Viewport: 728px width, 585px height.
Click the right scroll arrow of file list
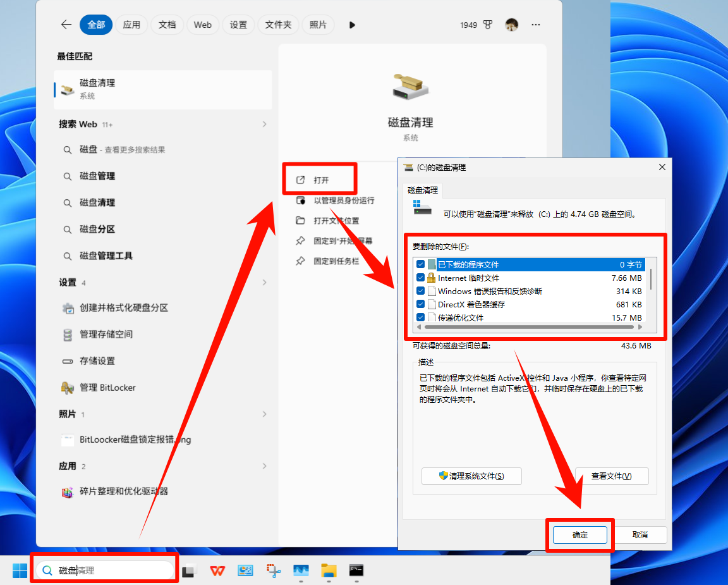coord(640,327)
